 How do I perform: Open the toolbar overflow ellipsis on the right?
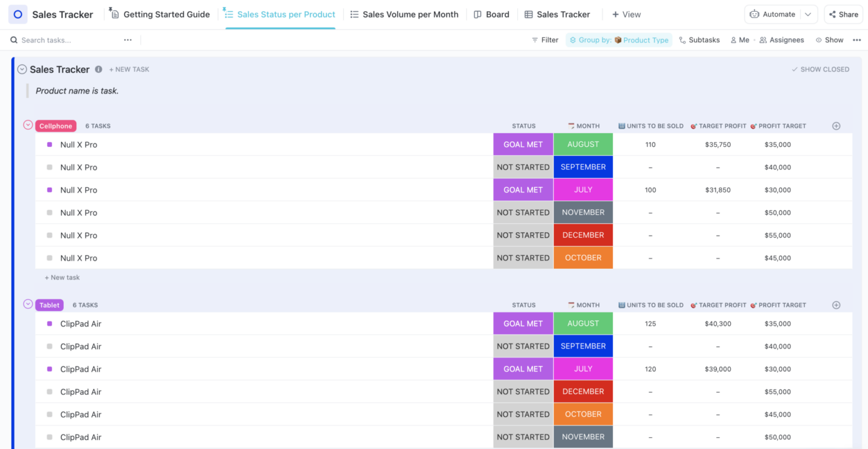coord(857,40)
